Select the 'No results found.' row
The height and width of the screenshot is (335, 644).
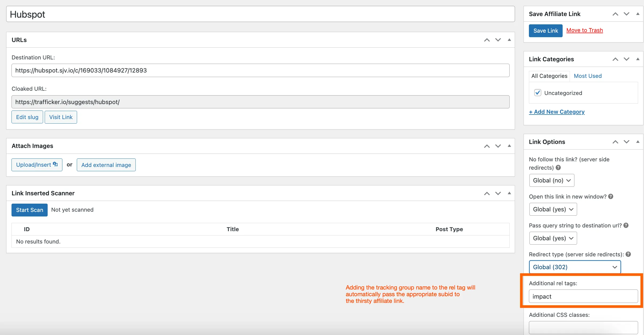260,242
